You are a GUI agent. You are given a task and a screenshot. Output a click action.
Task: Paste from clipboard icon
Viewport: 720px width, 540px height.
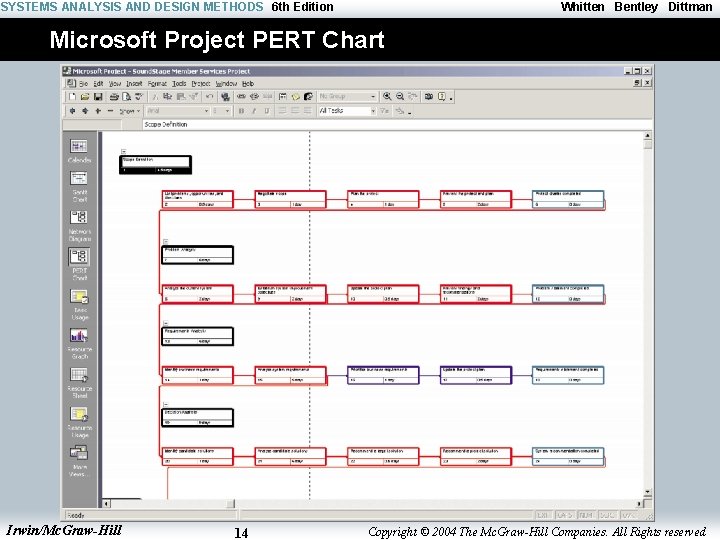(x=180, y=96)
